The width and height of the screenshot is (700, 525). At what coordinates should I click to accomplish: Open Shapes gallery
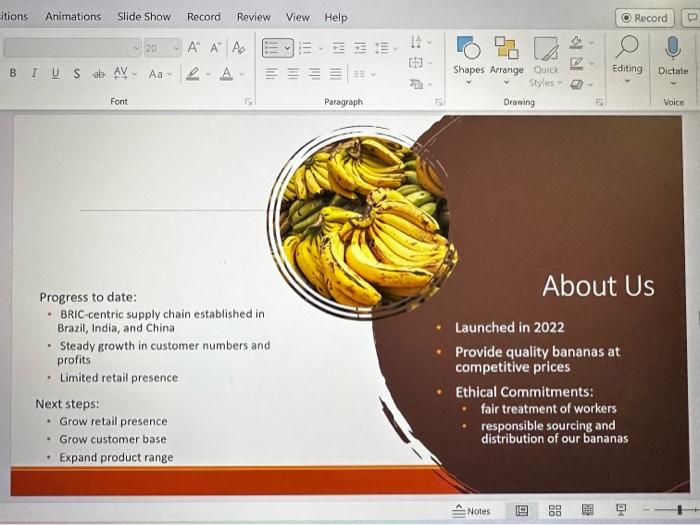point(468,60)
